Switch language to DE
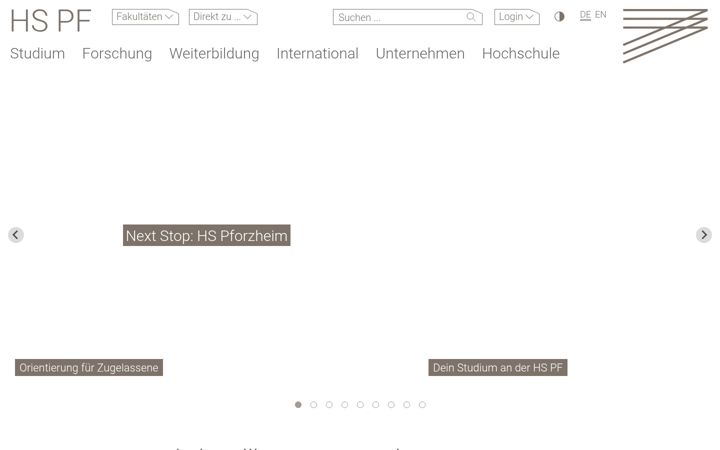This screenshot has width=720, height=450. [585, 15]
